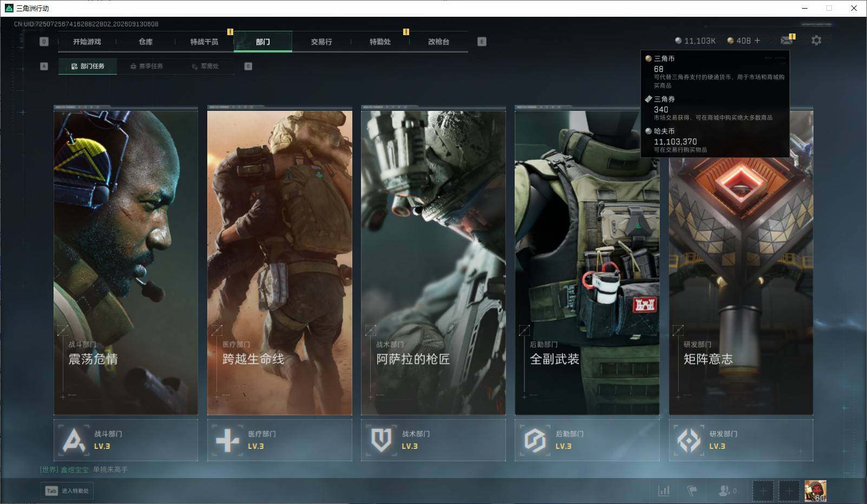Switch to the 改枪台 tab

[x=438, y=42]
